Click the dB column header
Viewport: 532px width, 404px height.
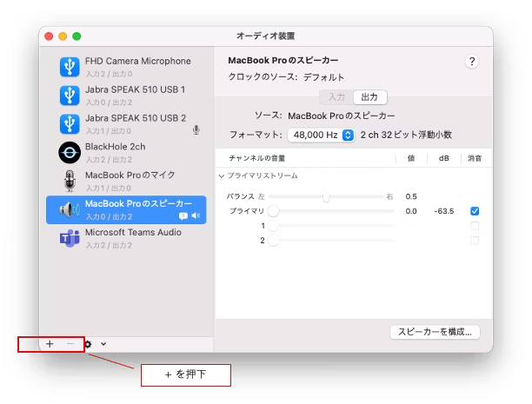click(444, 158)
